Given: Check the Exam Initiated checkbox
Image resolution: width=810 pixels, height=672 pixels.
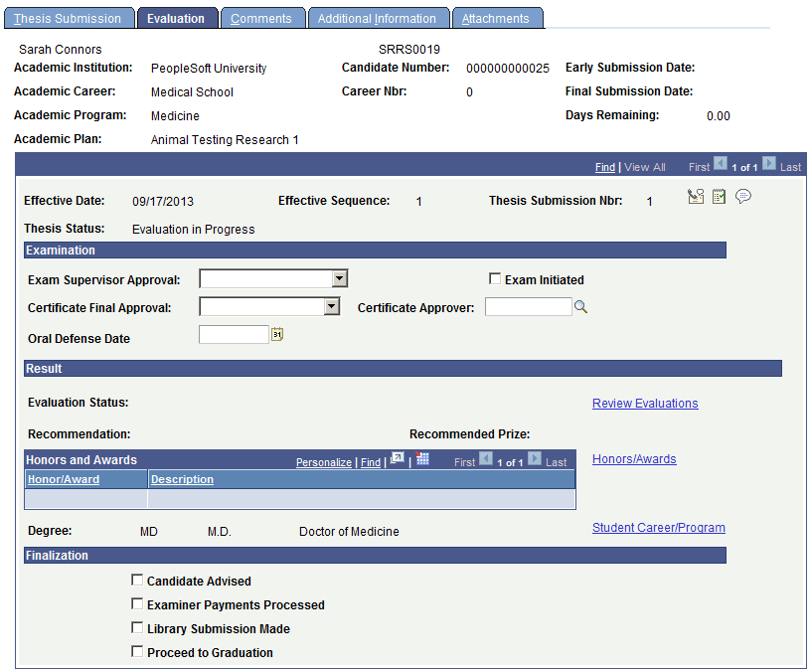Looking at the screenshot, I should click(494, 279).
